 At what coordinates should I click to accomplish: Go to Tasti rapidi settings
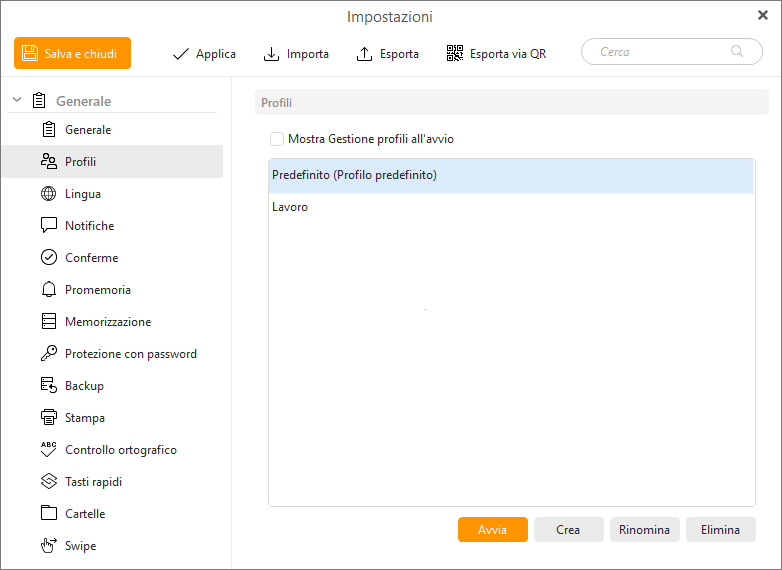click(93, 482)
